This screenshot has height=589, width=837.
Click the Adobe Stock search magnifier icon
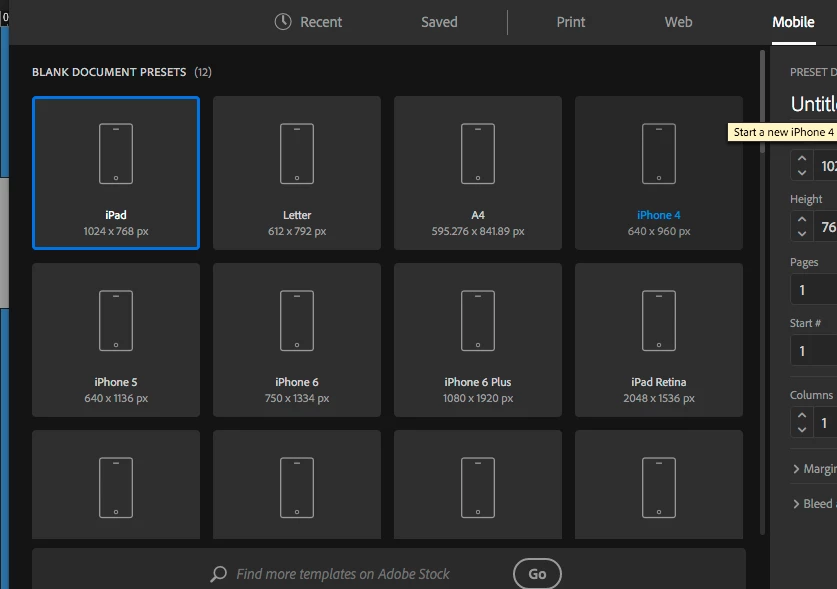218,574
